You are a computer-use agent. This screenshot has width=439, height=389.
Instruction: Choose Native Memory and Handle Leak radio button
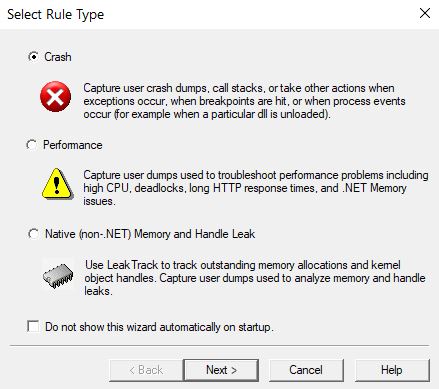33,234
